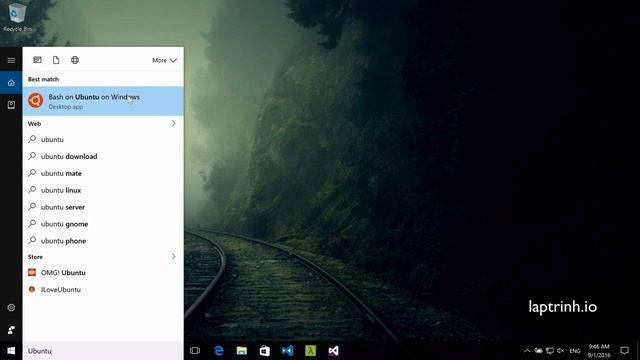This screenshot has width=640, height=360.
Task: Expand the Store results section arrow
Action: pyautogui.click(x=173, y=256)
